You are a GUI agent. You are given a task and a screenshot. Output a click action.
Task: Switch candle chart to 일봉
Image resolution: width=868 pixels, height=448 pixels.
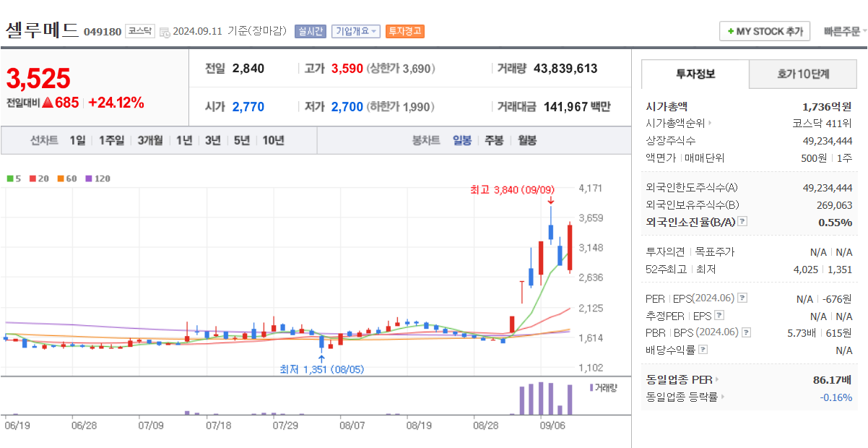tap(462, 140)
